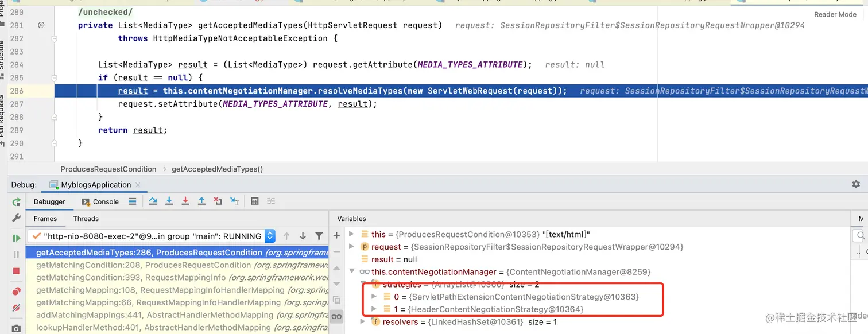Image resolution: width=868 pixels, height=334 pixels.
Task: Click @ gutter icon on line 281
Action: click(41, 25)
